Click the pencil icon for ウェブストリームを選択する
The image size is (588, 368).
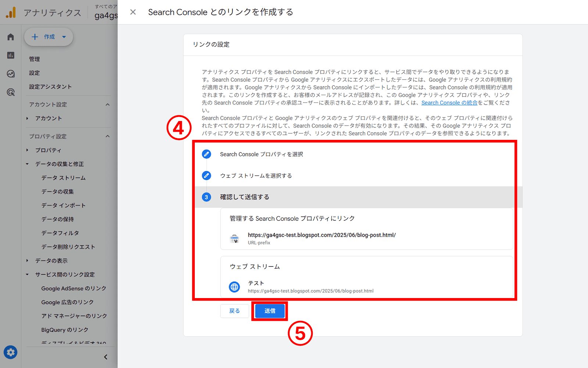[x=206, y=176]
